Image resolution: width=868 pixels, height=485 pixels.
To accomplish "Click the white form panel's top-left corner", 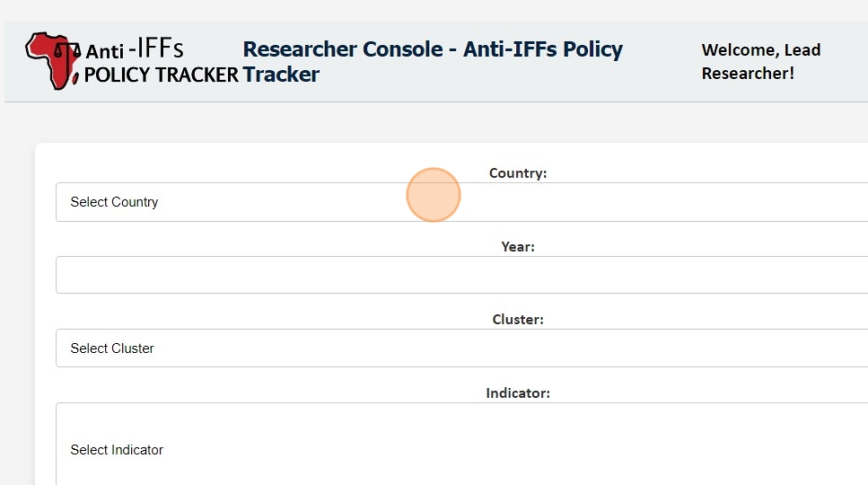I will pyautogui.click(x=39, y=147).
